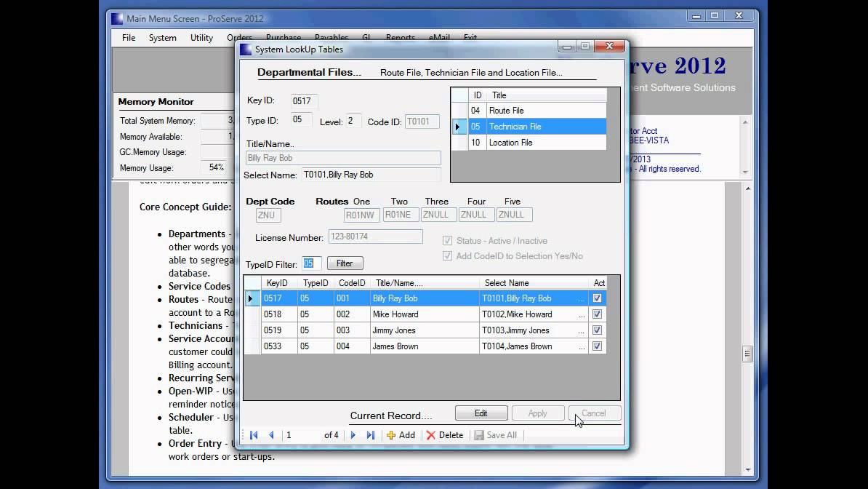
Task: Go to next record arrow
Action: [x=353, y=435]
